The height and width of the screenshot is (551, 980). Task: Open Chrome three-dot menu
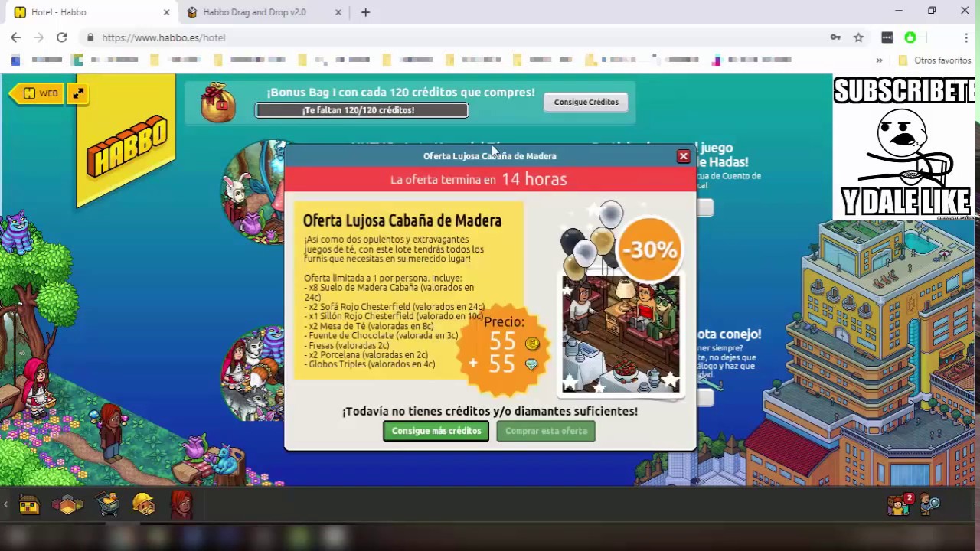pyautogui.click(x=966, y=37)
